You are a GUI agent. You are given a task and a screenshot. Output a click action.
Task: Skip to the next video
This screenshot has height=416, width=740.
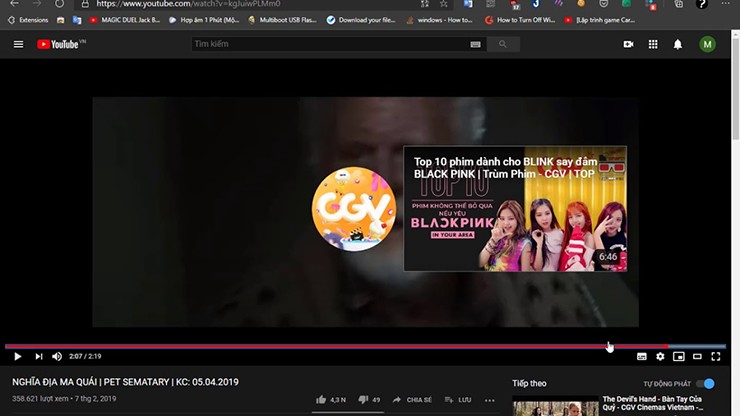(x=39, y=357)
